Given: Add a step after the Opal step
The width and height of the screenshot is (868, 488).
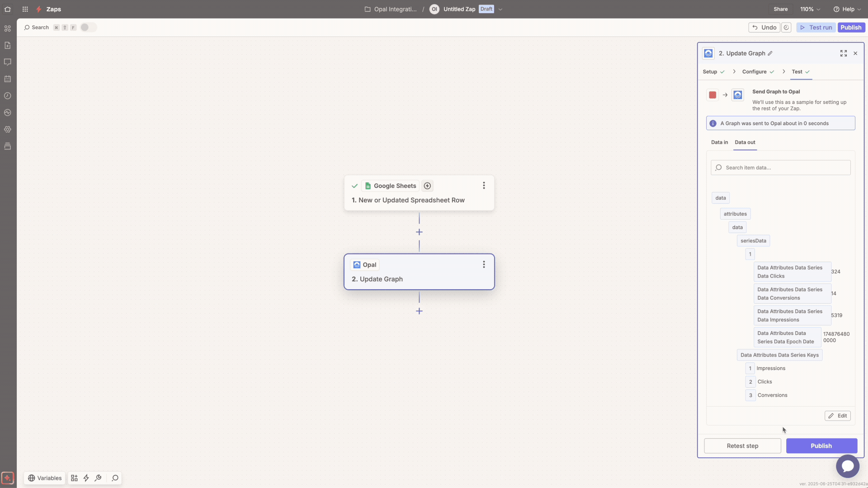Looking at the screenshot, I should point(419,311).
